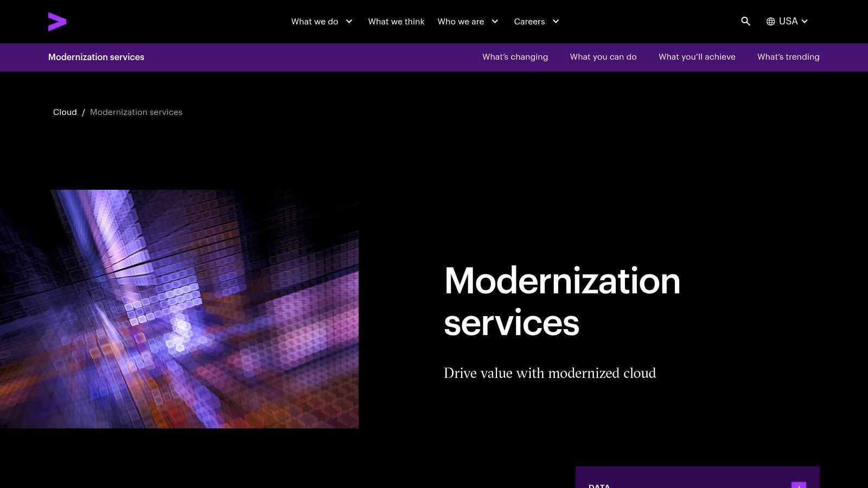Open the What we think menu
This screenshot has width=868, height=488.
(396, 22)
